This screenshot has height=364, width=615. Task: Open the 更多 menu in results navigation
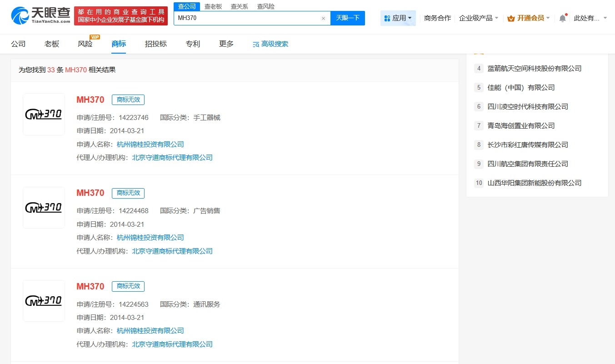point(225,44)
